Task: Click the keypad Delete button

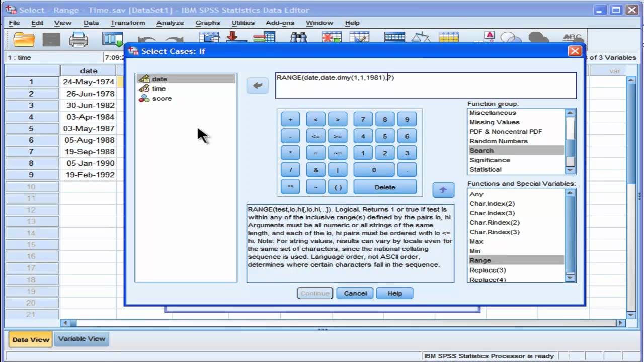Action: click(385, 187)
